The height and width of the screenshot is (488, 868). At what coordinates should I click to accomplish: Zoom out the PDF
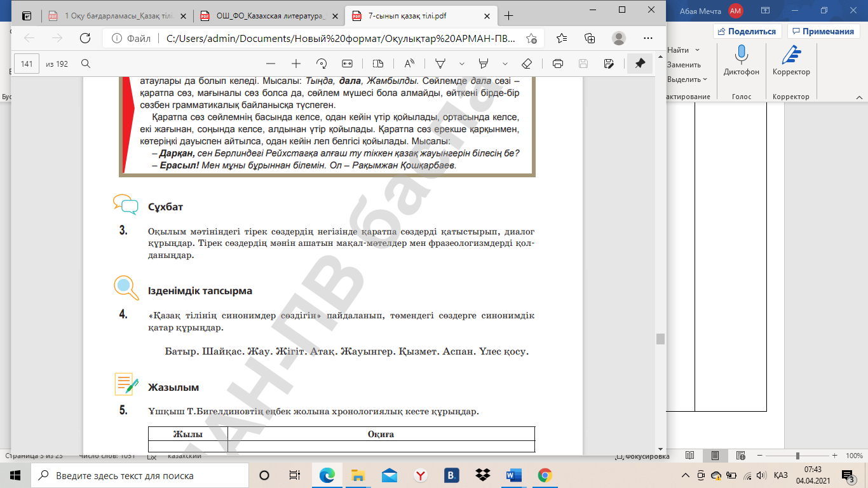coord(271,64)
